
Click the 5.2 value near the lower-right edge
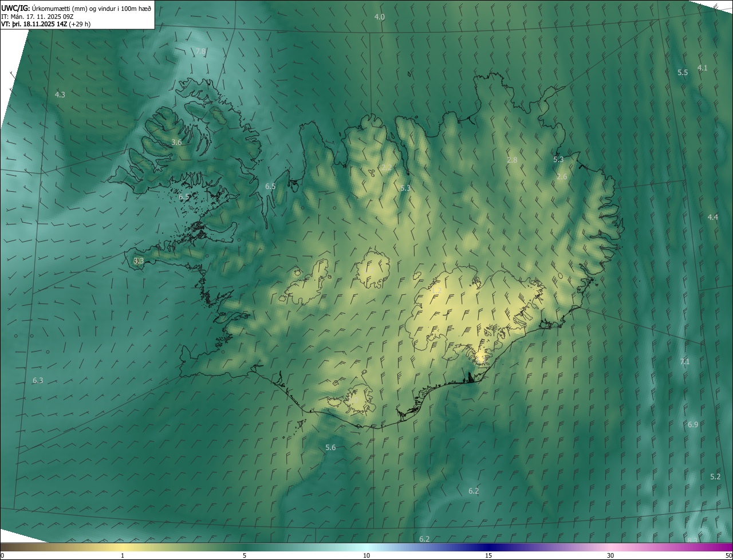point(715,477)
